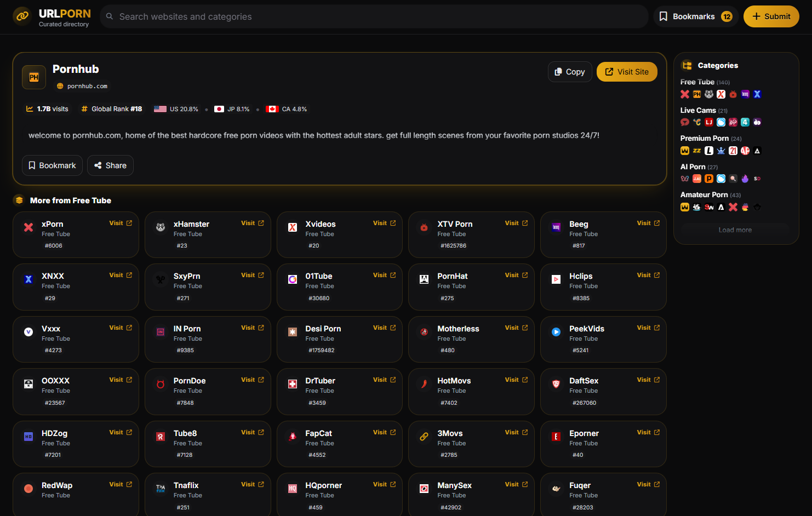This screenshot has width=812, height=516.
Task: Click the Bookmarks count badge 12
Action: tap(727, 16)
